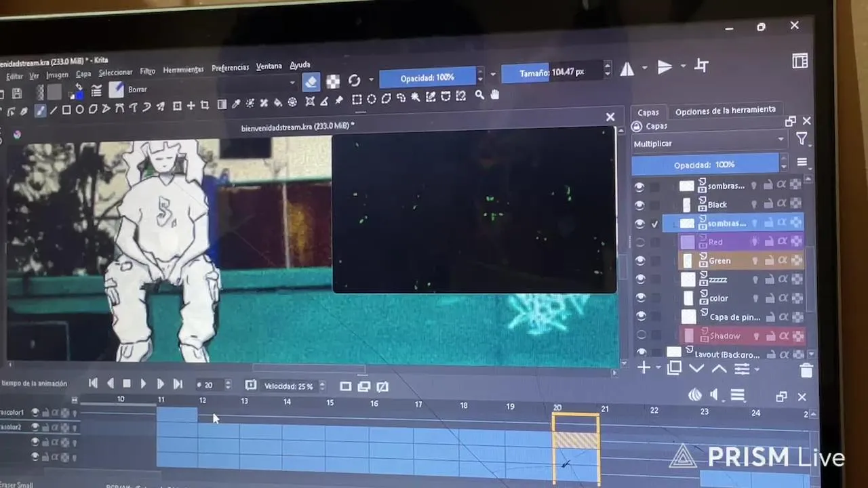Select the ellipse shape tool
Viewport: 868px width, 488px height.
click(79, 109)
